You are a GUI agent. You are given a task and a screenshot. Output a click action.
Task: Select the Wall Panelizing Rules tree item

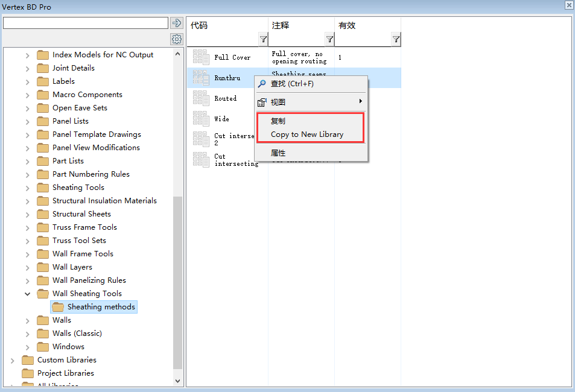point(89,280)
